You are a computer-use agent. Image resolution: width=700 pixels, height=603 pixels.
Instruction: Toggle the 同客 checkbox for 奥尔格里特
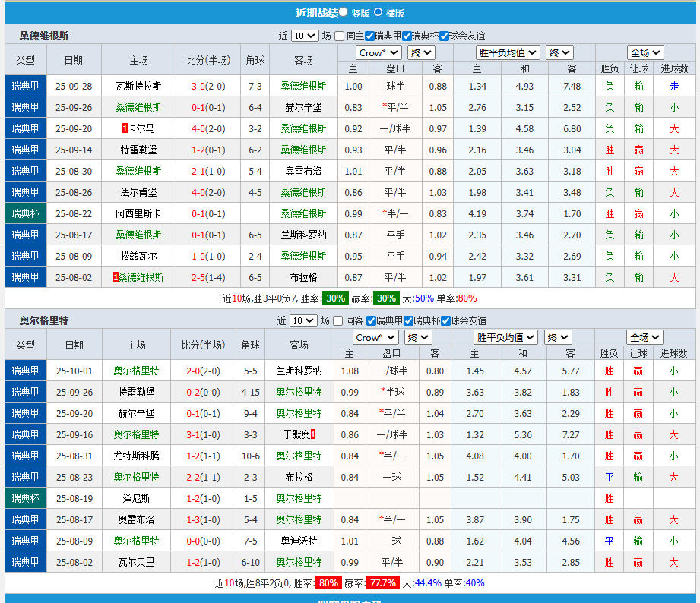pos(339,320)
